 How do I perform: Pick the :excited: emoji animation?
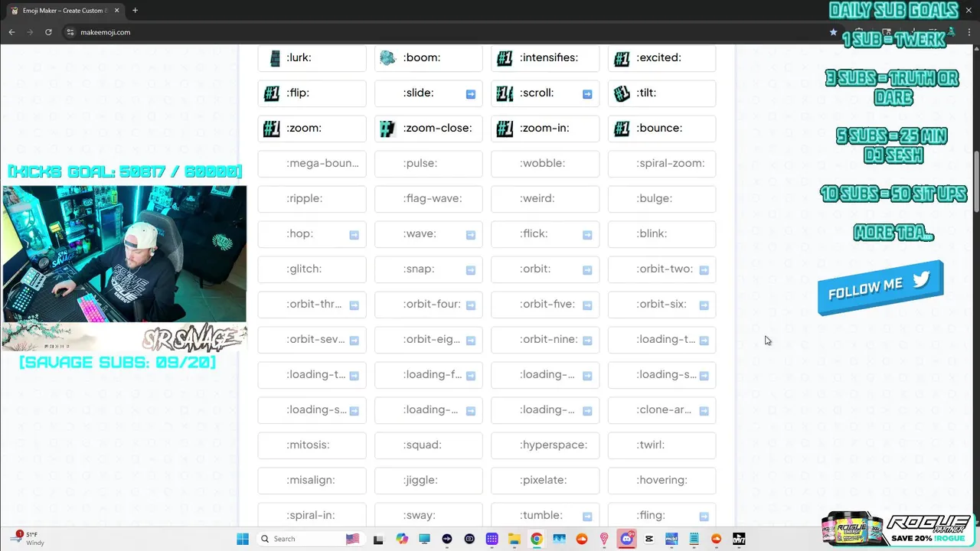tap(661, 58)
